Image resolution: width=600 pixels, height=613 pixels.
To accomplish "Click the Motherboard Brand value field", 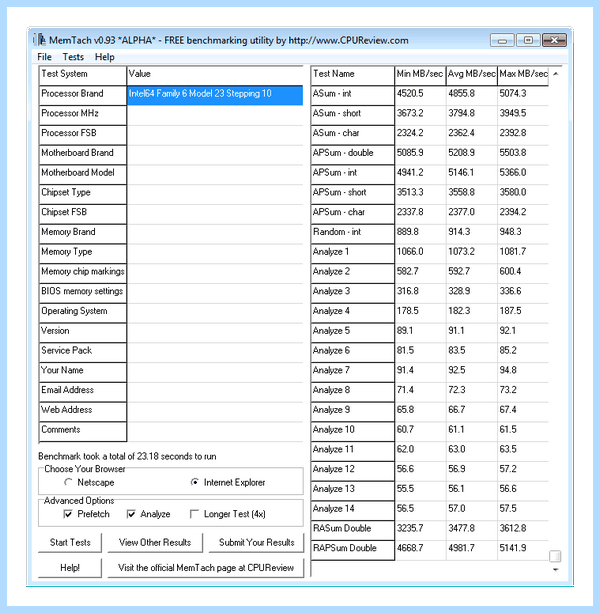I will [x=215, y=155].
